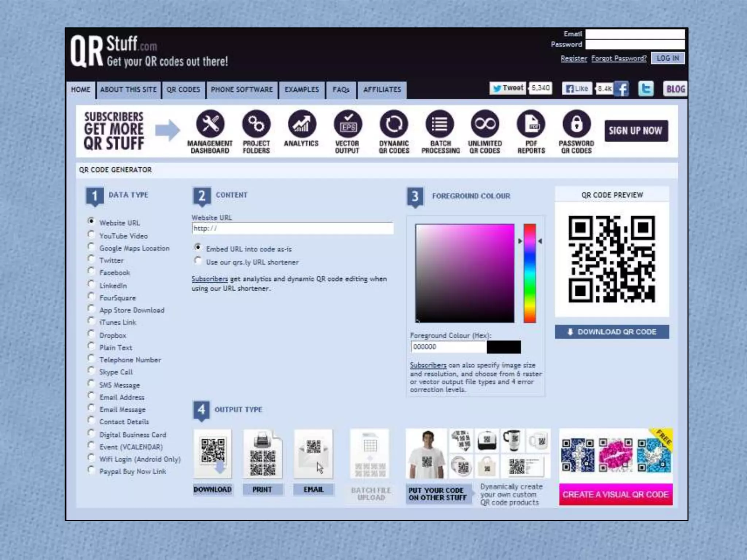Select the Email Address data type

pyautogui.click(x=91, y=396)
